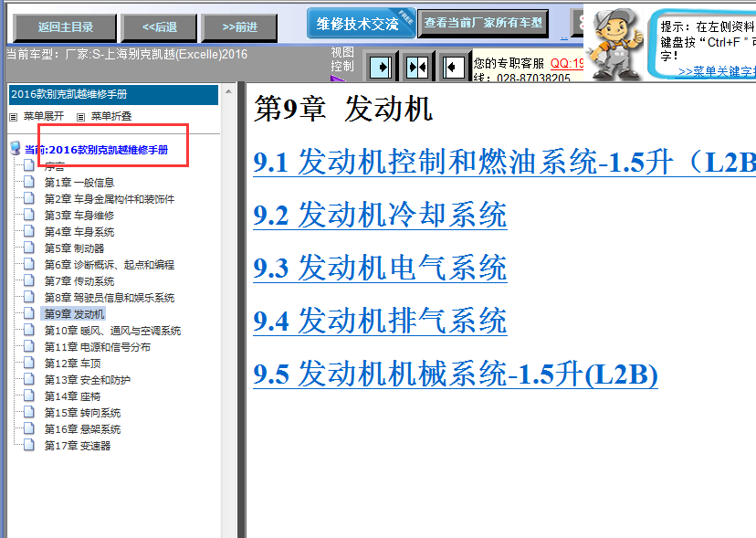Open 第2章 车身金属构件和装饰件
This screenshot has width=756, height=538.
pyautogui.click(x=110, y=199)
